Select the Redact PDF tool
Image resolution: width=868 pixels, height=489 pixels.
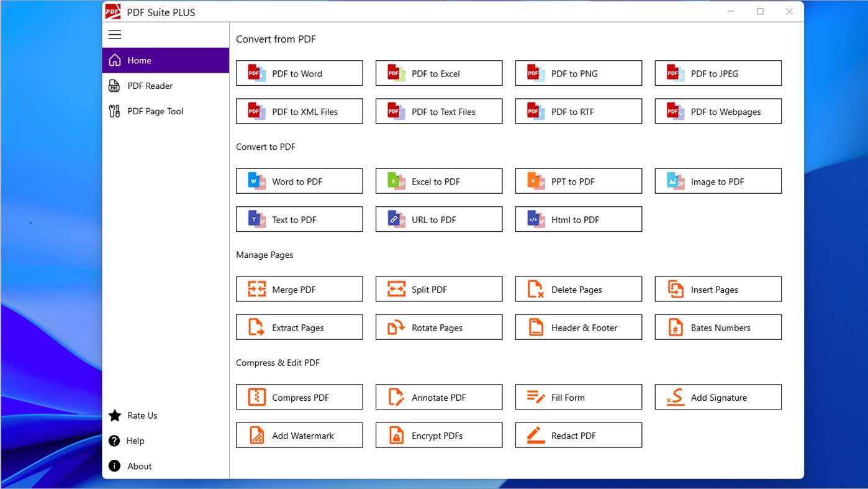[578, 435]
